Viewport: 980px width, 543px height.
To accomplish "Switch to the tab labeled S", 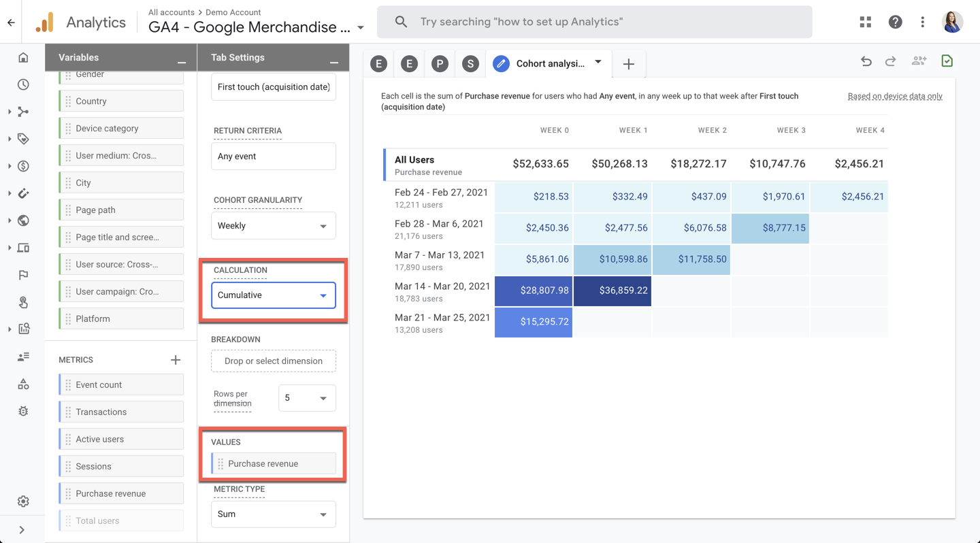I will click(x=470, y=64).
